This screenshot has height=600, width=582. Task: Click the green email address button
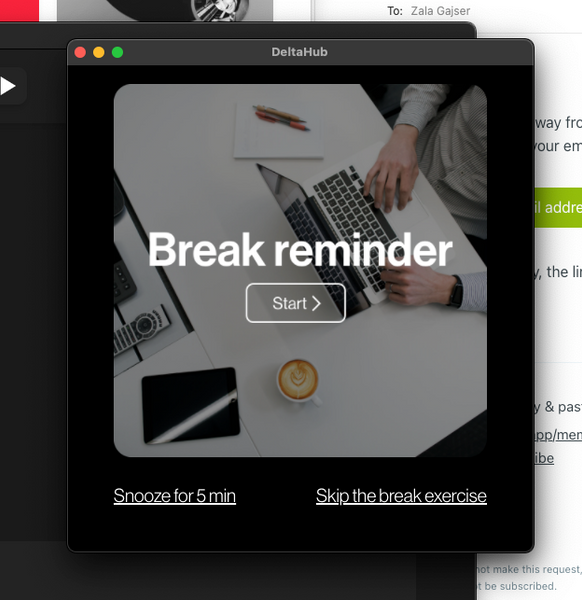(558, 208)
